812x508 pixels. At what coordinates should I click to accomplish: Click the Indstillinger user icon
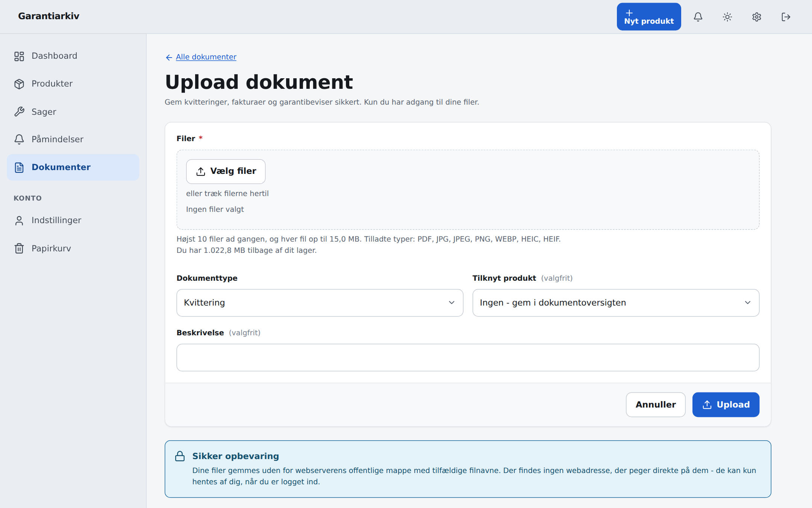pyautogui.click(x=19, y=221)
